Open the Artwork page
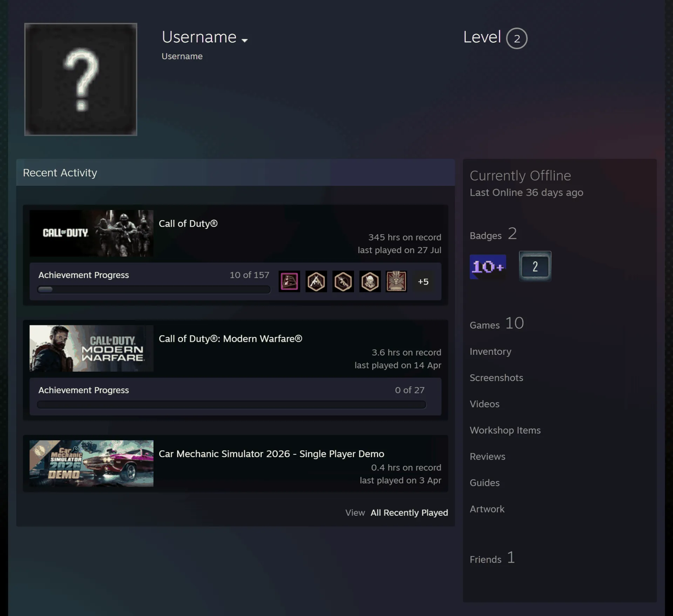Image resolution: width=673 pixels, height=616 pixels. [x=487, y=509]
